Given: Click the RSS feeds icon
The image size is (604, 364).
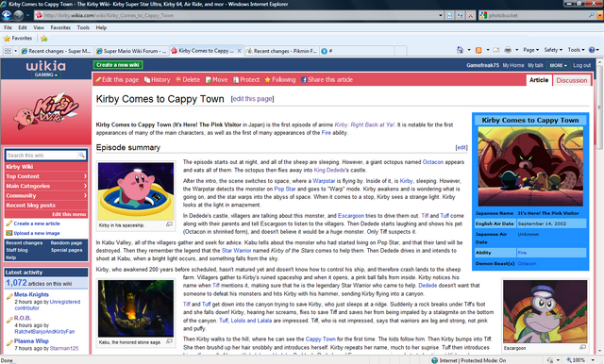Looking at the screenshot, I should click(x=478, y=50).
